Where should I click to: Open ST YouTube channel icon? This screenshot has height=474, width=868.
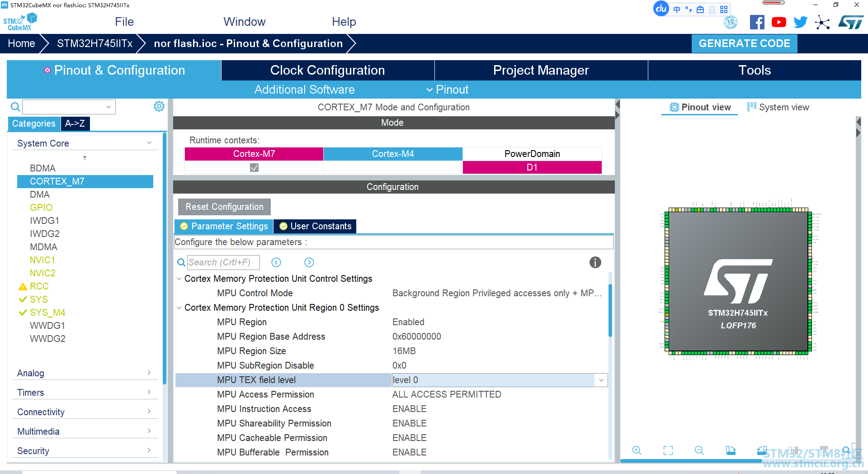click(x=778, y=22)
